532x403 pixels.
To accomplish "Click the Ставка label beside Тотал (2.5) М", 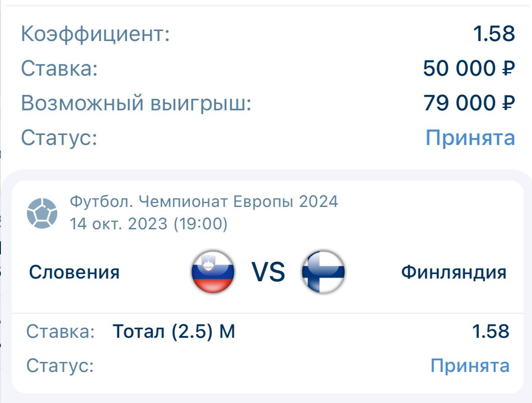I will (61, 332).
